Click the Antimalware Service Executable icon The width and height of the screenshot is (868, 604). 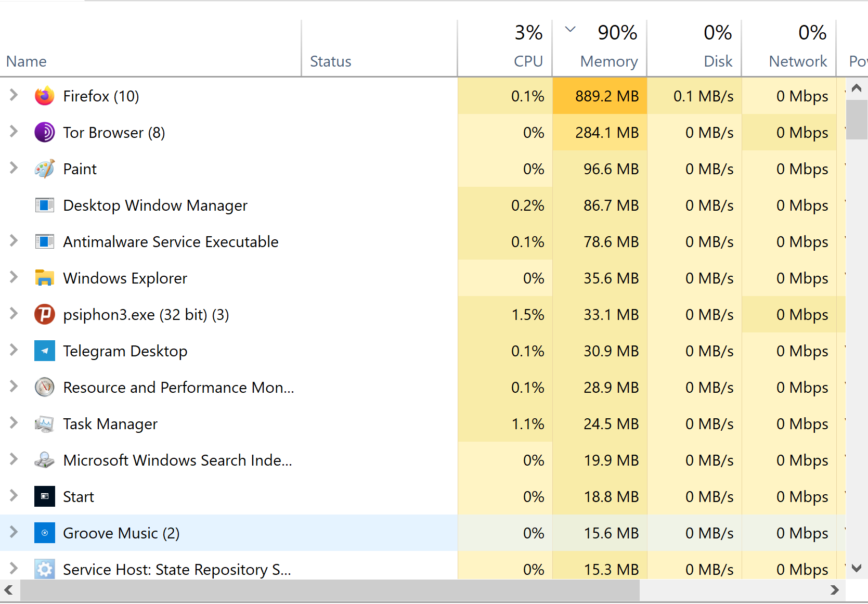(x=45, y=242)
